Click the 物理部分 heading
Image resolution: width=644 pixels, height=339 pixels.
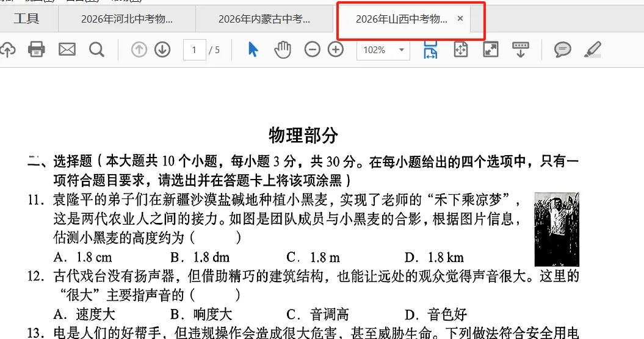[x=303, y=135]
